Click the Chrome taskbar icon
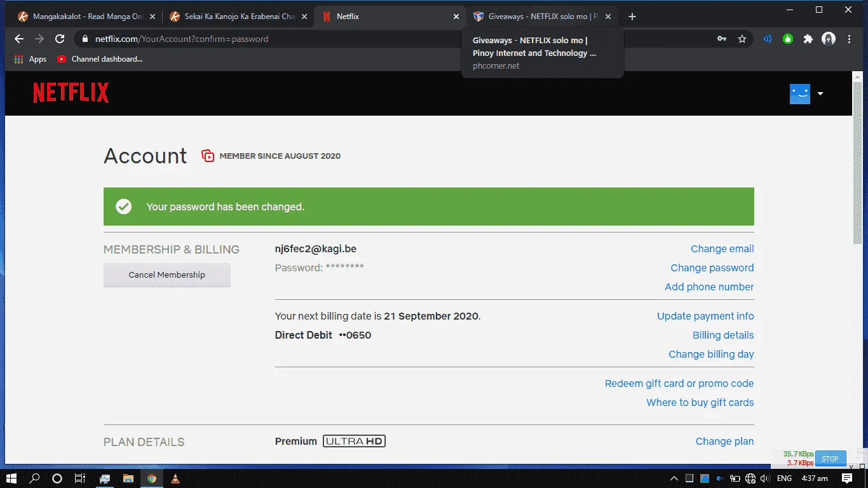The image size is (868, 488). tap(151, 478)
